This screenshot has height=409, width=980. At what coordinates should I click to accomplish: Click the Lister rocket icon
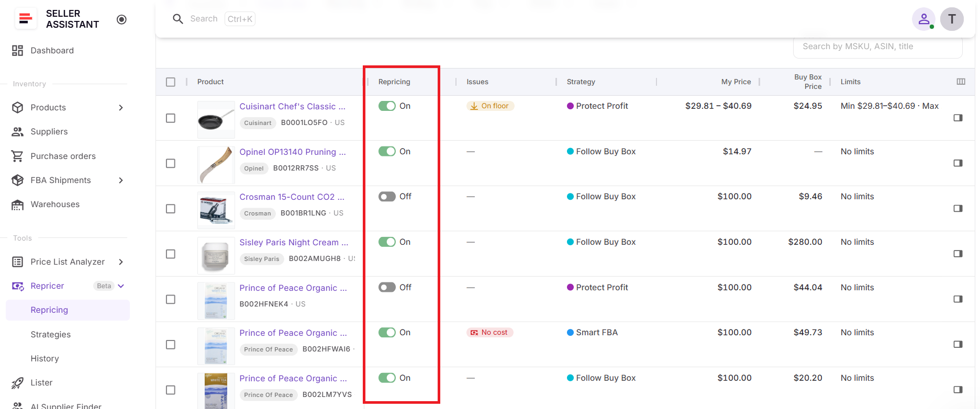18,383
